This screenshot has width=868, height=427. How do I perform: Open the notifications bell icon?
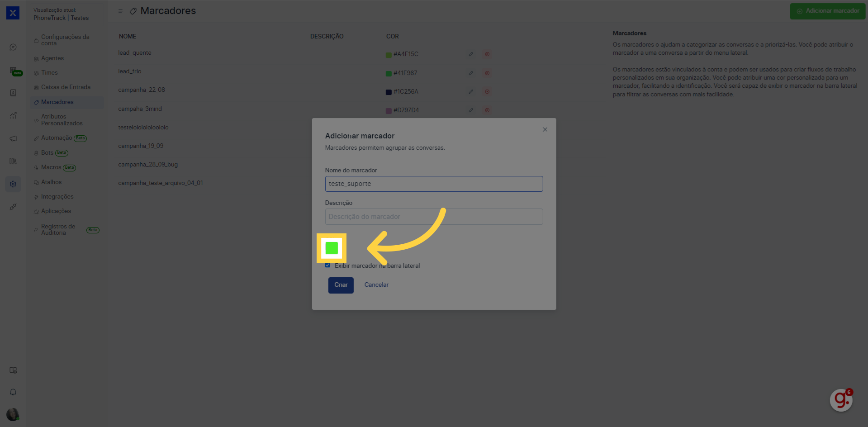click(x=13, y=392)
